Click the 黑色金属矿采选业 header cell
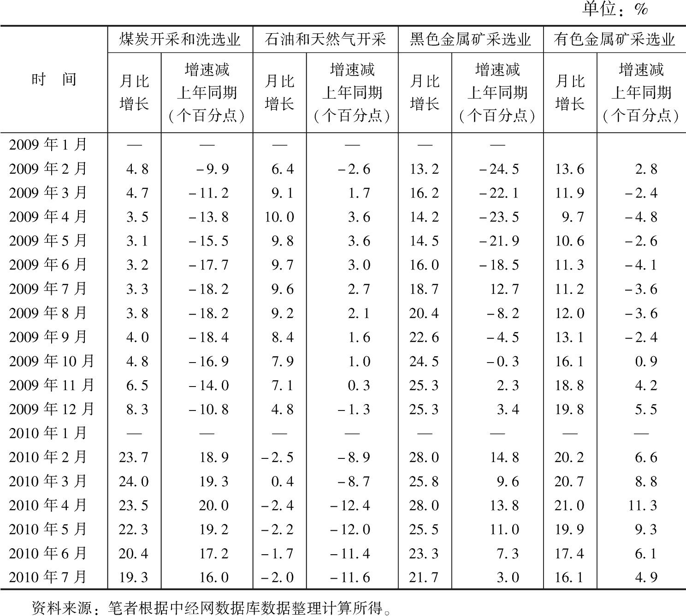The width and height of the screenshot is (686, 616). click(470, 40)
